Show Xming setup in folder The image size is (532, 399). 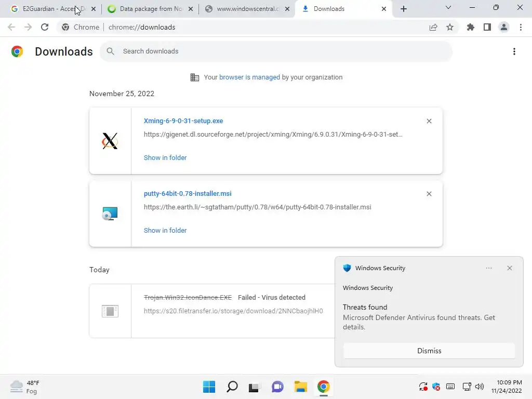(165, 158)
